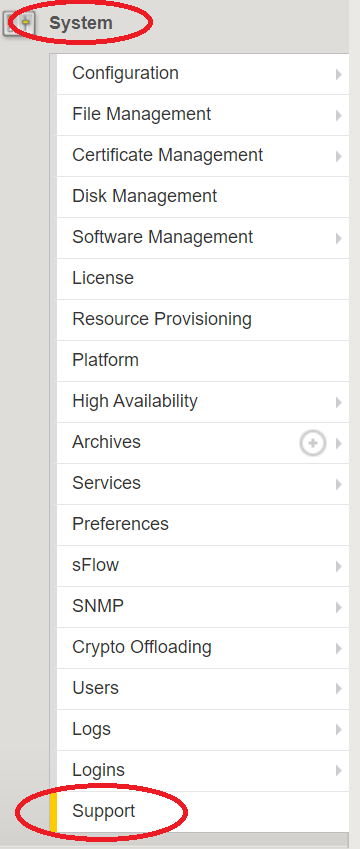Click the plus icon next to Archives

pyautogui.click(x=312, y=443)
